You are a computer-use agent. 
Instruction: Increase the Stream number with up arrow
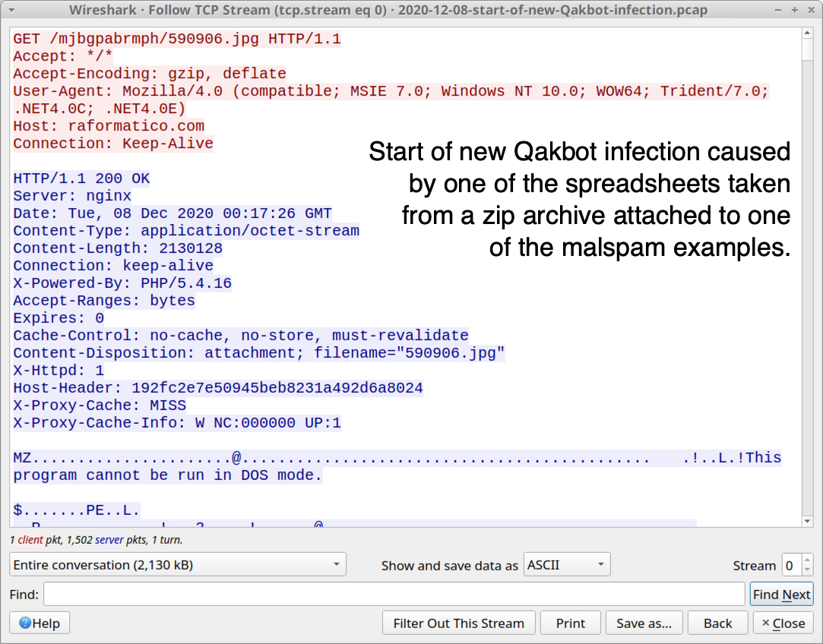tap(807, 560)
